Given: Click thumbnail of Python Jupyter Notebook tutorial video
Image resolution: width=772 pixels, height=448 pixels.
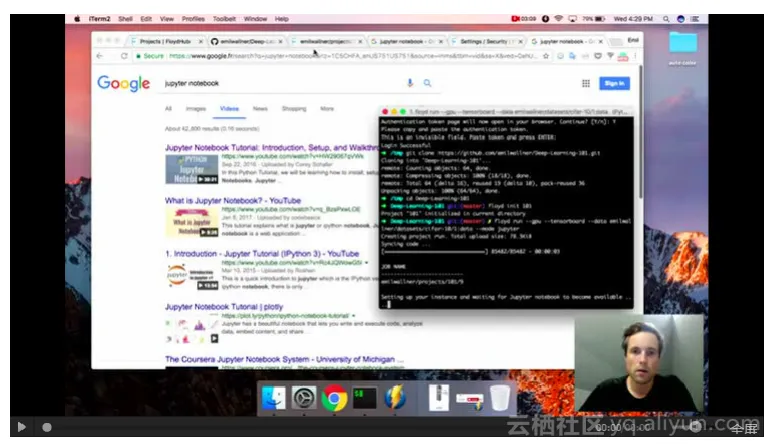Looking at the screenshot, I should coord(192,169).
